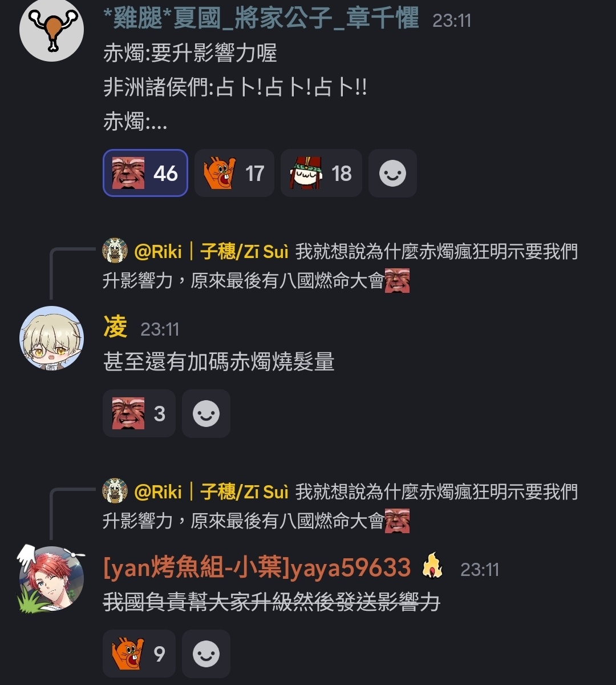
Task: Add a reaction to 章千懼's message
Action: coord(392,173)
